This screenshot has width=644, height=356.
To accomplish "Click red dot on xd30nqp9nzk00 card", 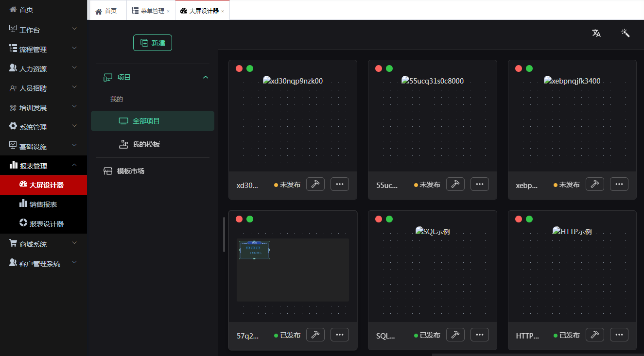I will tap(239, 68).
